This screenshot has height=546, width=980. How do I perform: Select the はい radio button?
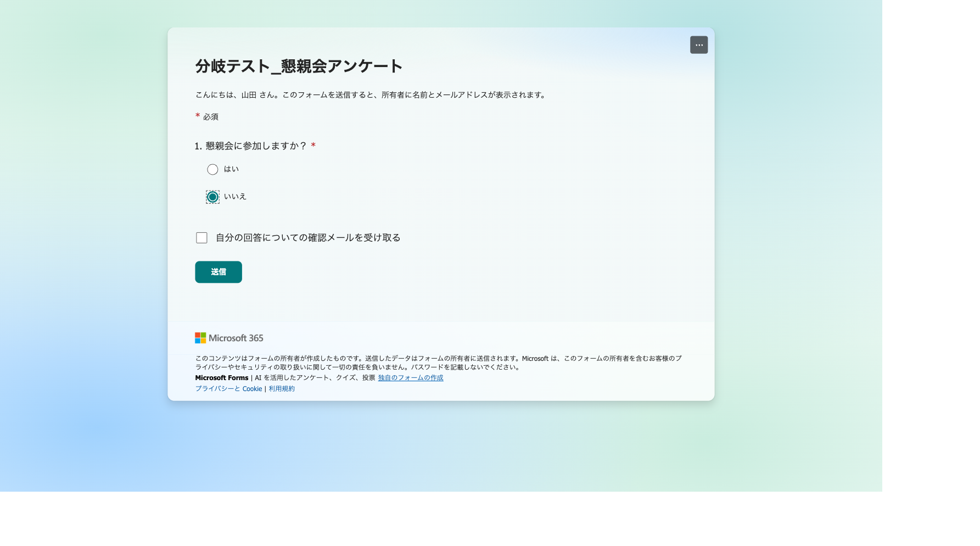click(212, 170)
